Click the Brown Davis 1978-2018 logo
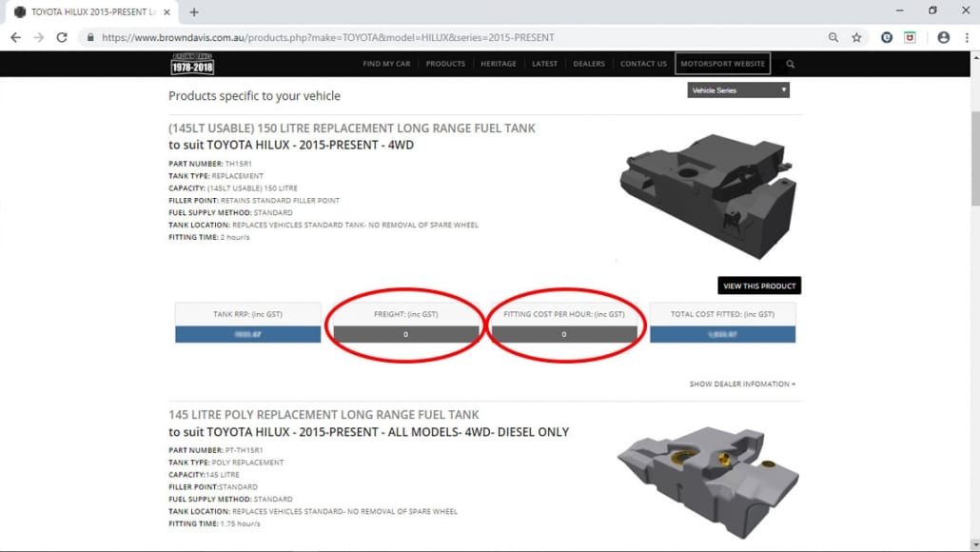This screenshot has width=980, height=552. (x=192, y=64)
